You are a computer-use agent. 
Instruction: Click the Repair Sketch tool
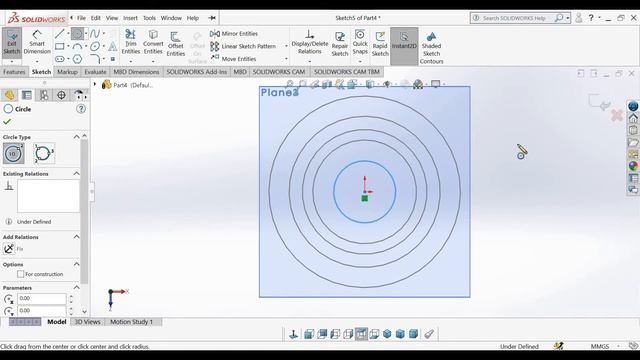340,44
